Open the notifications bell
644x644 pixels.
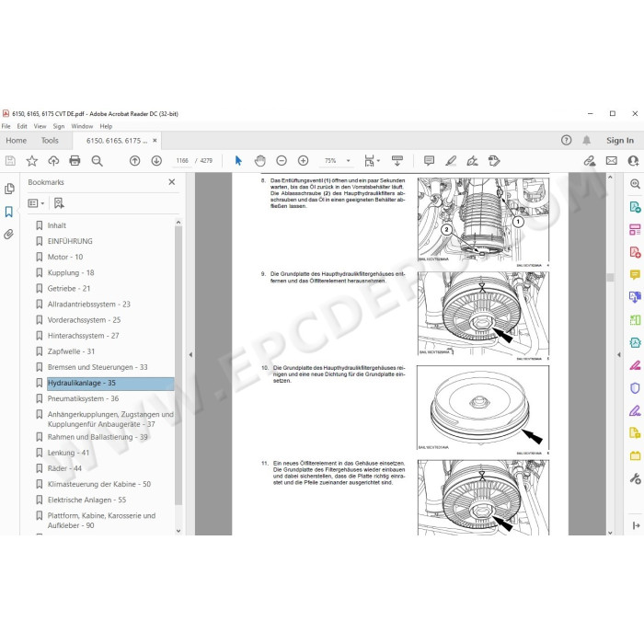[587, 141]
